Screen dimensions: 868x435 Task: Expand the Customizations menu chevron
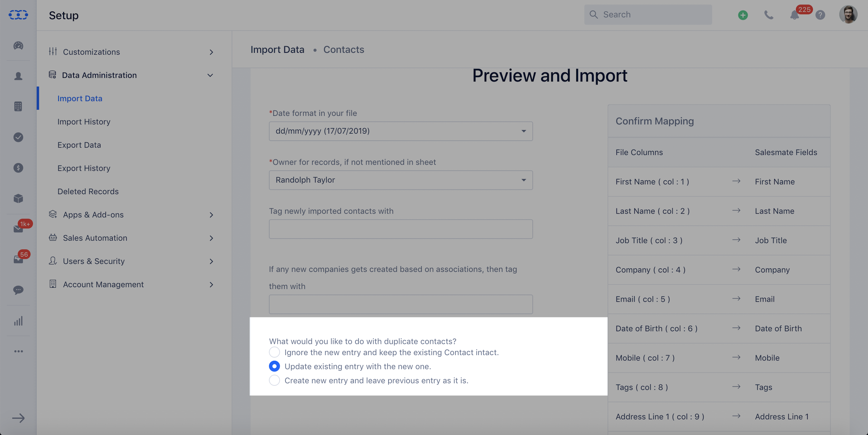point(211,52)
